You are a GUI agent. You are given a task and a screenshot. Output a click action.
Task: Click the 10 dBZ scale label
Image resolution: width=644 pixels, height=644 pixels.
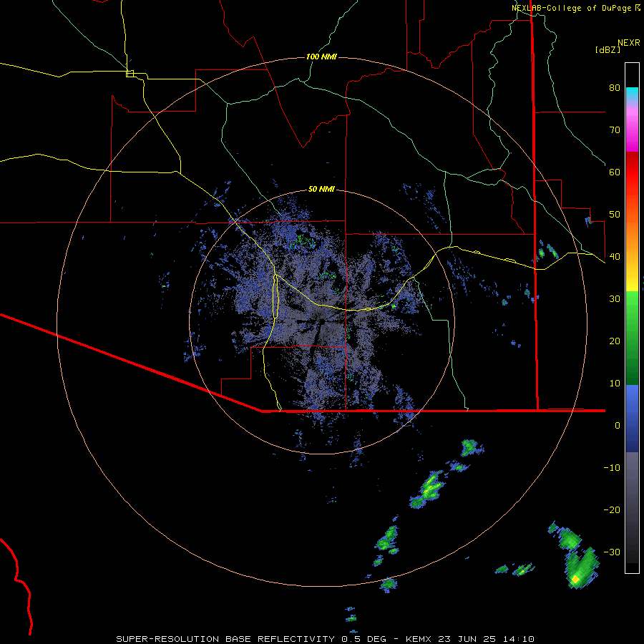615,384
